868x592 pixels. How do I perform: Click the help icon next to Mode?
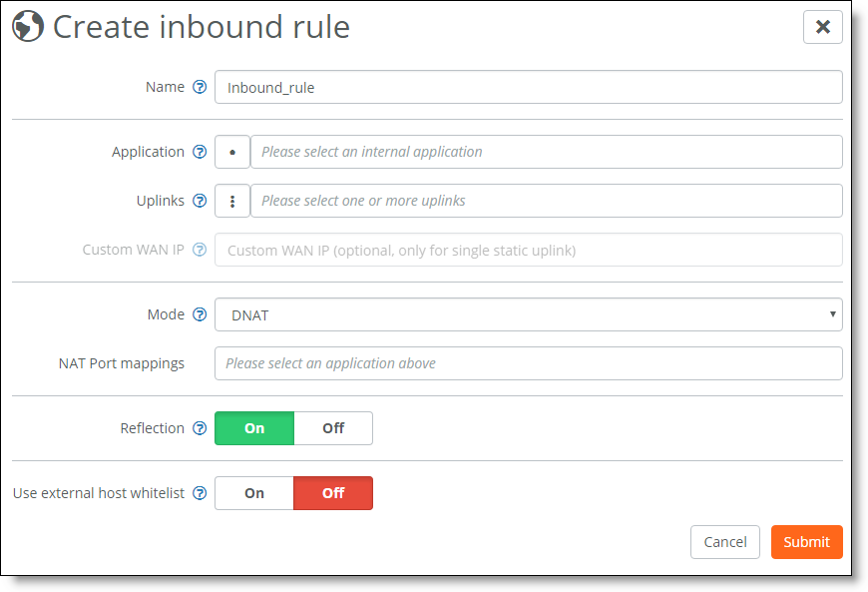(x=200, y=314)
